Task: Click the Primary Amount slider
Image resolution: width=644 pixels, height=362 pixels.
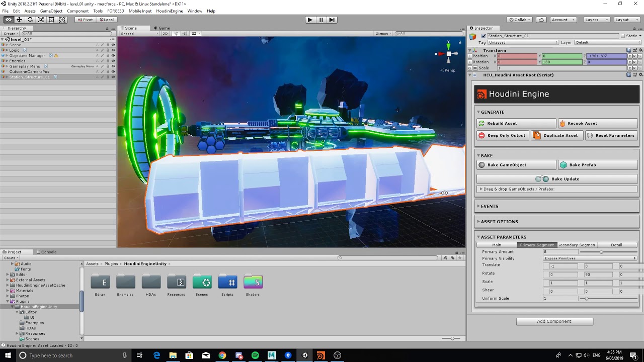Action: point(608,252)
